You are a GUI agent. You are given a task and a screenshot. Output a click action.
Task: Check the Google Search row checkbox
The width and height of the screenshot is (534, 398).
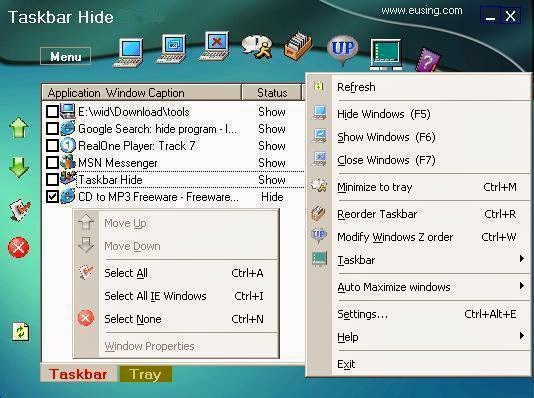click(x=52, y=128)
